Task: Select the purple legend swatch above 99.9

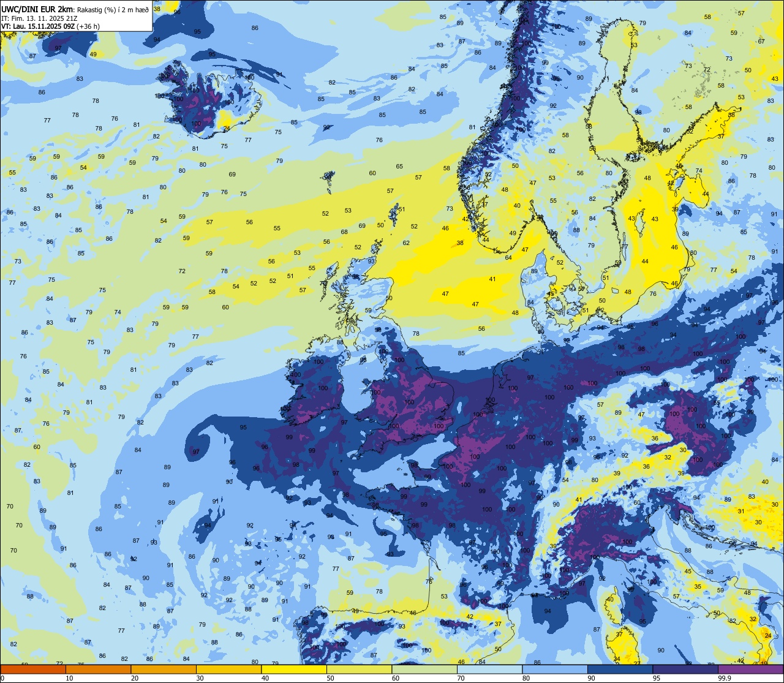Action: coord(750,669)
